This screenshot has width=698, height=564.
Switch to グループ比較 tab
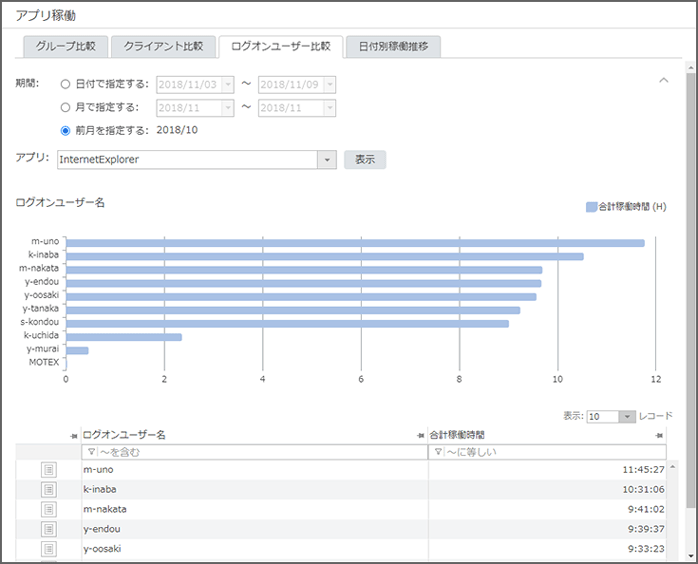tap(65, 46)
